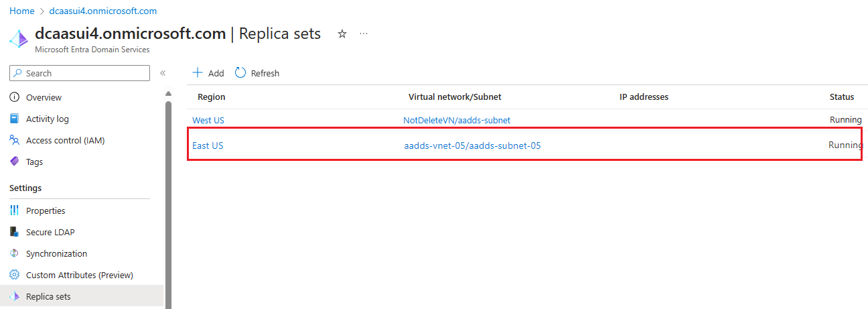Collapse the sidebar with the double chevron

(163, 73)
